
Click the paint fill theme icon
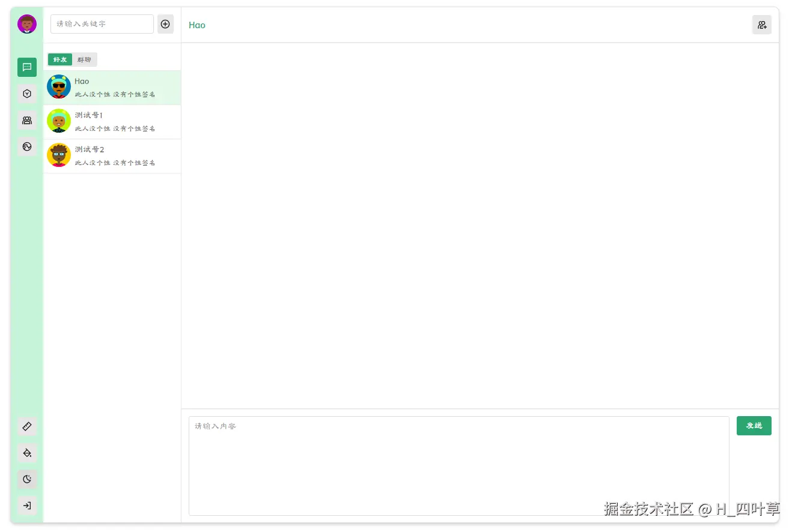[26, 453]
